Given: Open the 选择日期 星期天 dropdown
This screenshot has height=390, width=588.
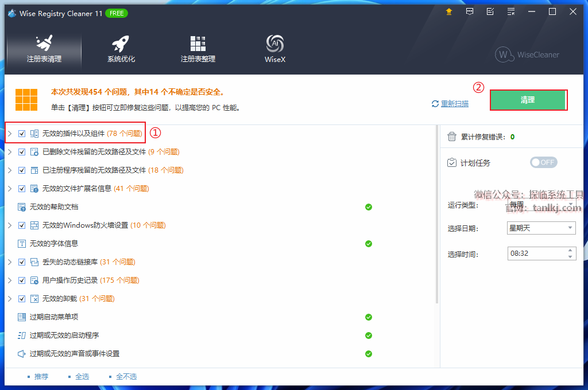Looking at the screenshot, I should (x=541, y=228).
